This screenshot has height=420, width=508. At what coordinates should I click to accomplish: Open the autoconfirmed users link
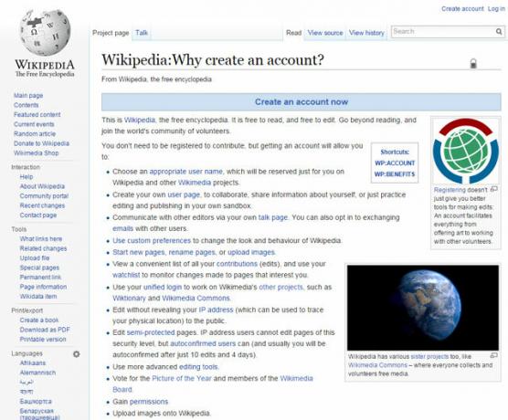point(203,343)
